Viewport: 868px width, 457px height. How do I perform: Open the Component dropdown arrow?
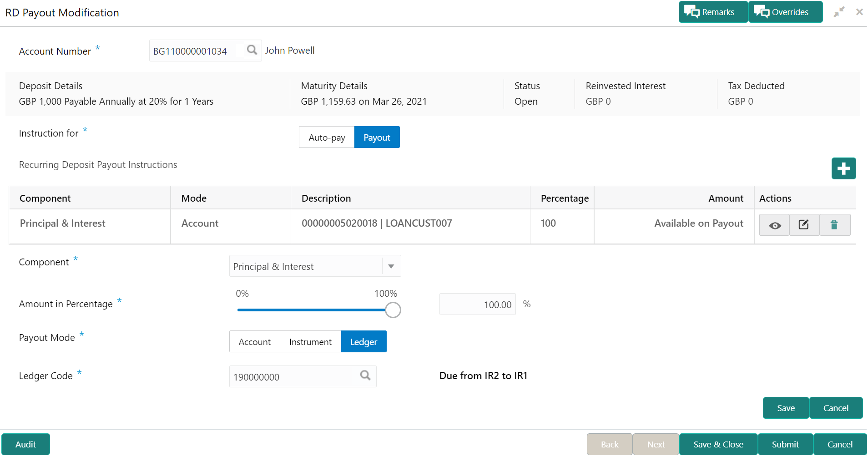pyautogui.click(x=391, y=266)
